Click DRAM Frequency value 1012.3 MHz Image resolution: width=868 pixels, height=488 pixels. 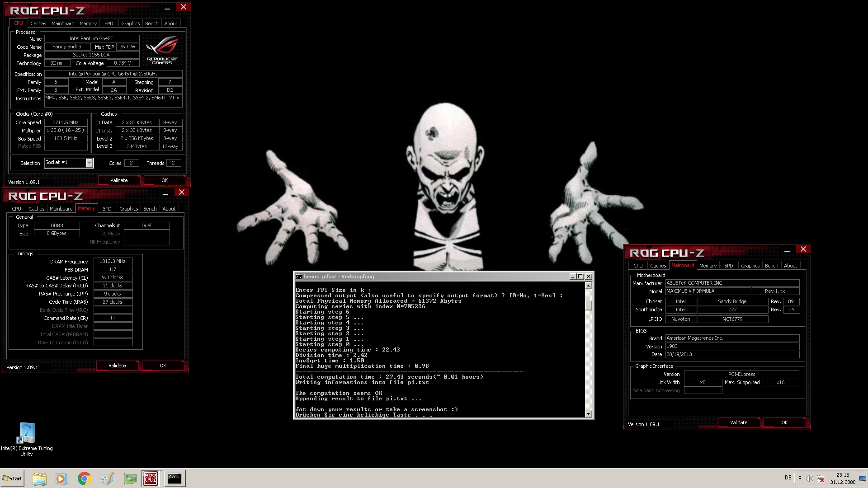point(113,261)
